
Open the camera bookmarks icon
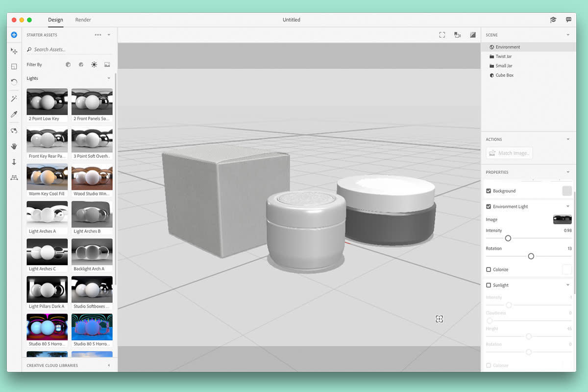pyautogui.click(x=457, y=35)
